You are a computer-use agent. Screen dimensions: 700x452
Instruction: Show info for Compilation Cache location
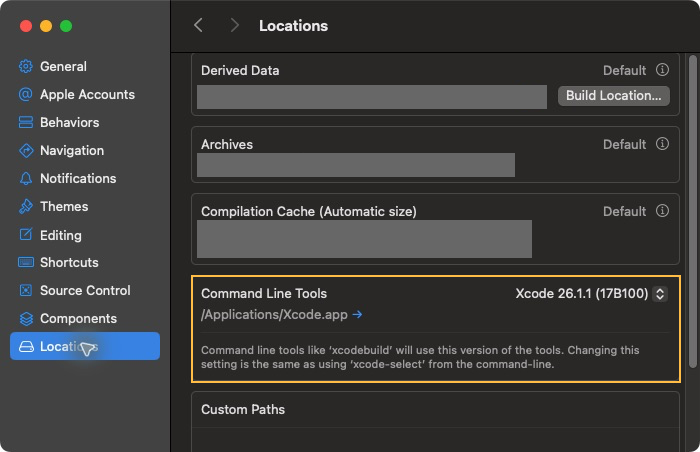click(x=662, y=211)
